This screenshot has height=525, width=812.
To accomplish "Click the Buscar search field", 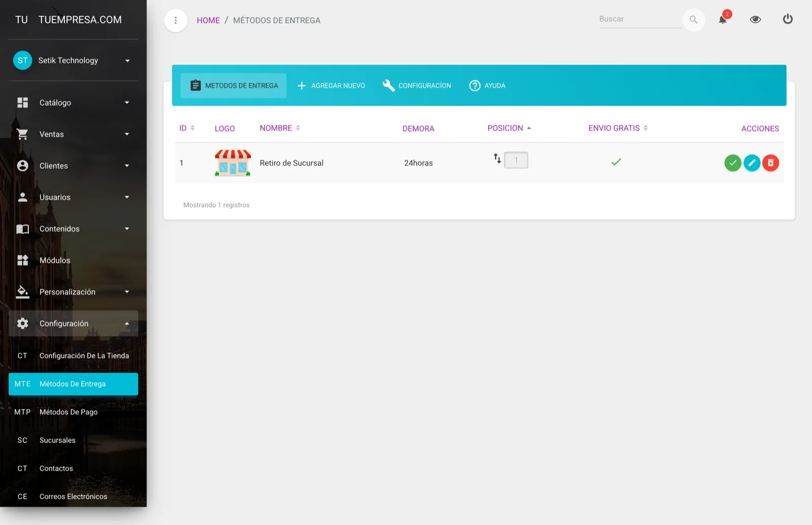I will [x=640, y=19].
